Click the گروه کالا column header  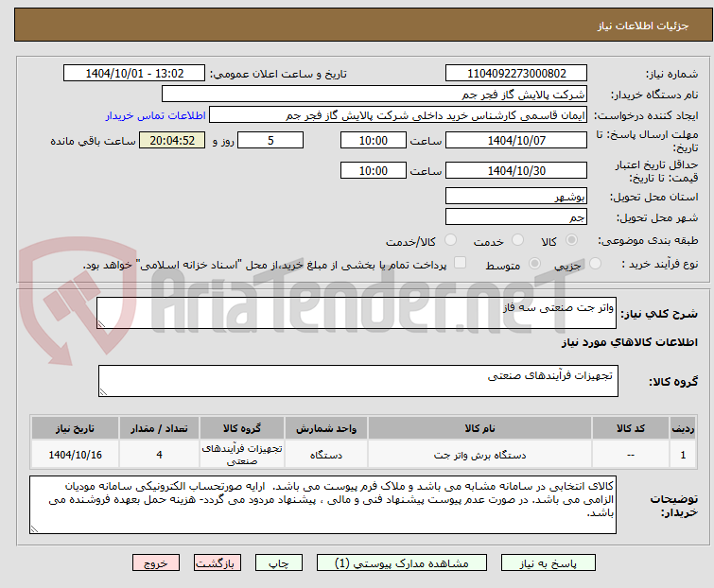point(242,428)
